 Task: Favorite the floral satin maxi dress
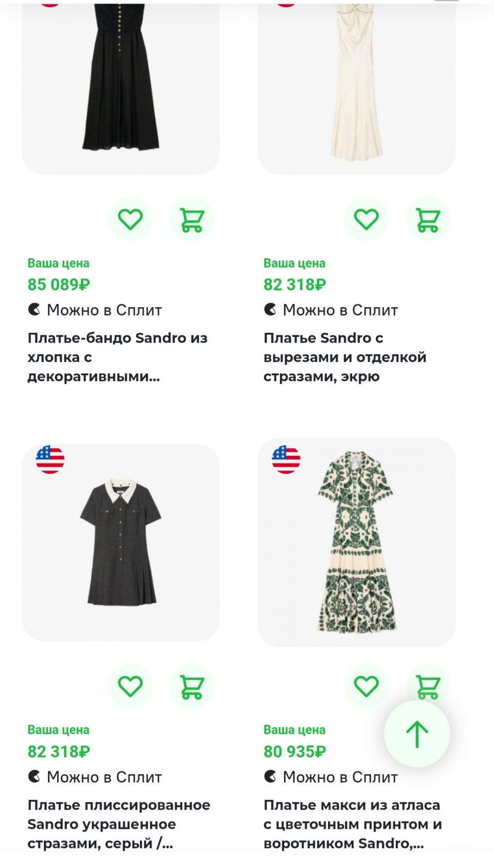tap(366, 686)
